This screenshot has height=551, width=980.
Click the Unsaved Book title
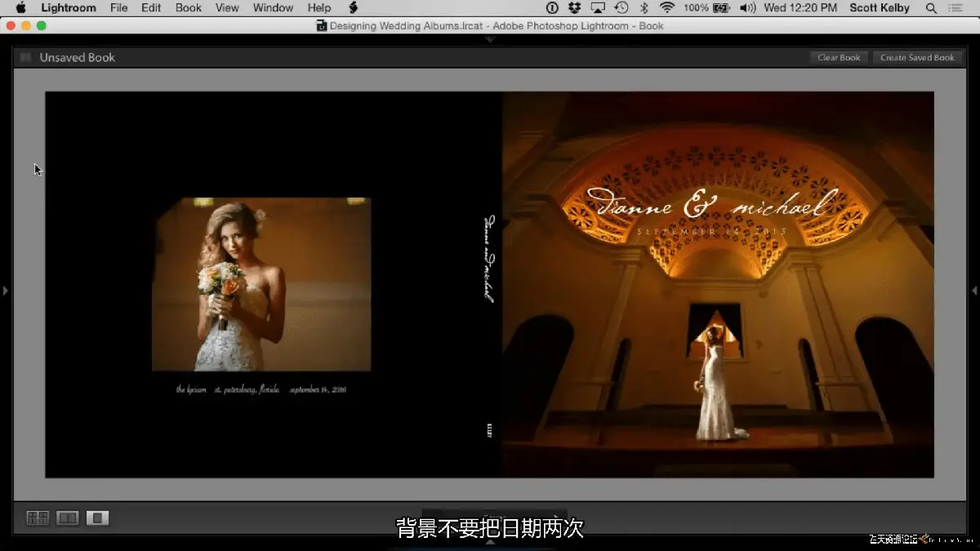(78, 58)
